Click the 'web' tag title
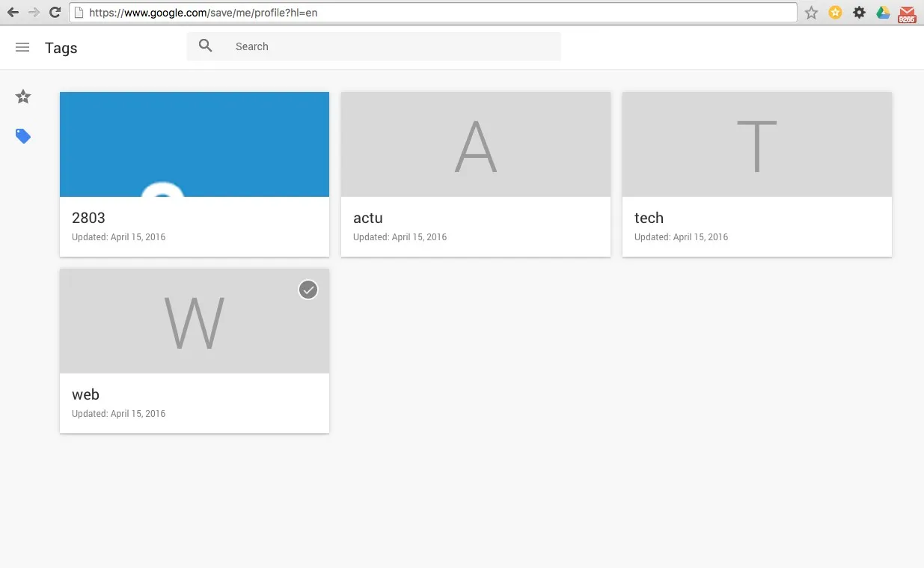 pos(85,394)
